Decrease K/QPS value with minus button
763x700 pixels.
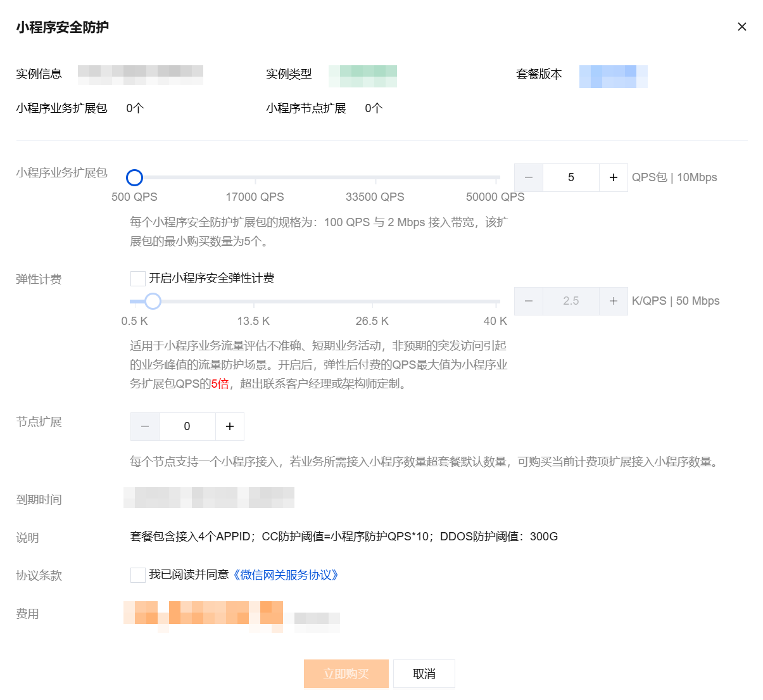pos(529,301)
